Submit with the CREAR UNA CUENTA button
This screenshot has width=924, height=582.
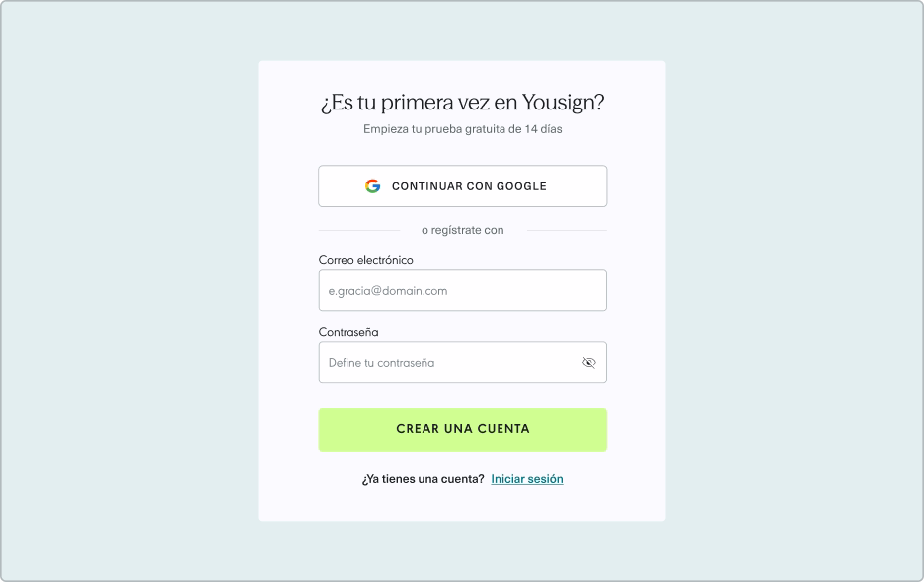point(463,430)
